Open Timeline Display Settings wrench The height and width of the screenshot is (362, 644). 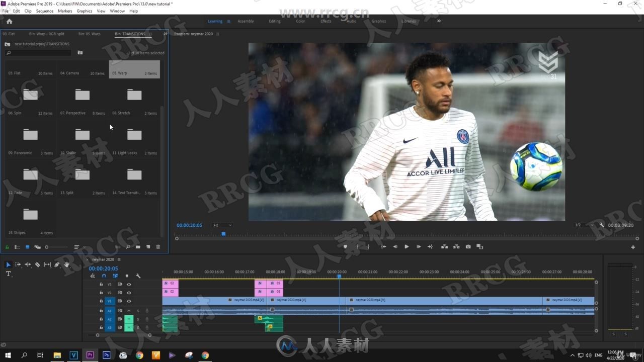pos(138,276)
